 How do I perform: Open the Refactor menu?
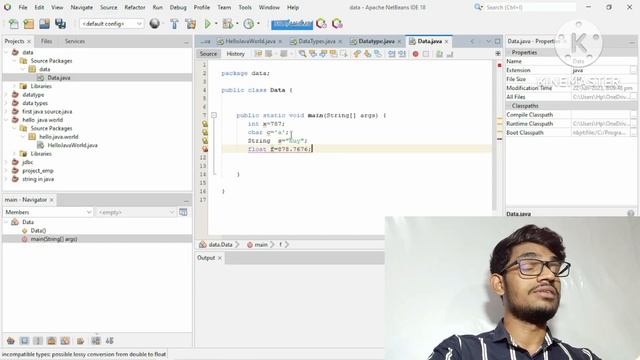pyautogui.click(x=135, y=7)
